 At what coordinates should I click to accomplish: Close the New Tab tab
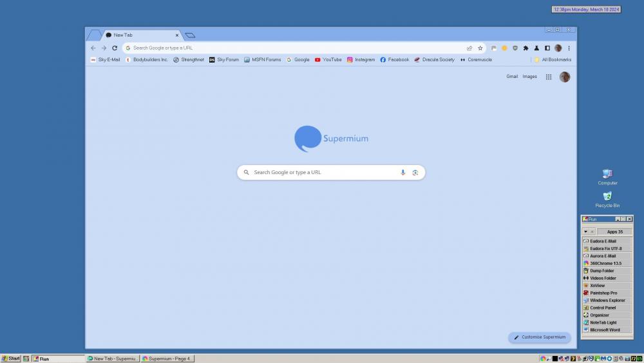coord(177,35)
